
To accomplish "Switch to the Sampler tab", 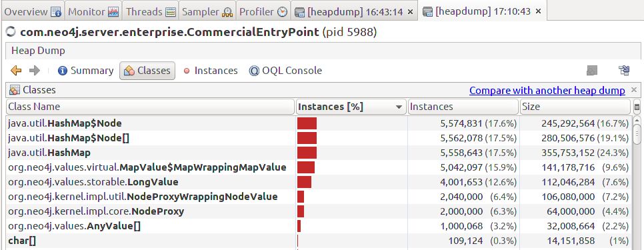I will coord(207,12).
